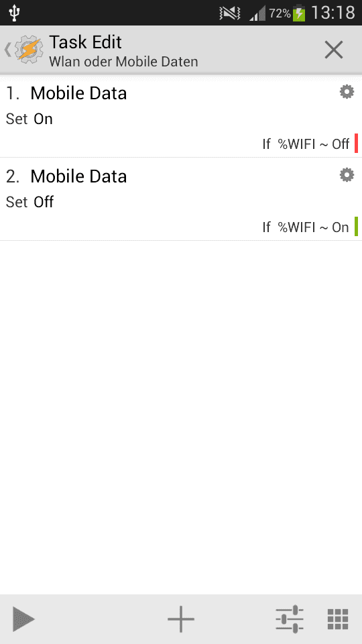Screen dimensions: 362x644
Task: Tap the 'Set On' value of action 1
Action: [29, 119]
